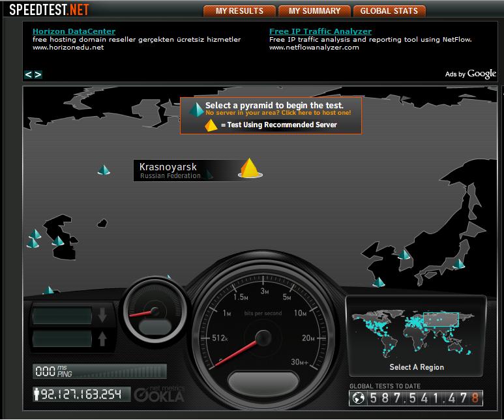Click the teal pyramid left of the Krasnoyarsk label
Image resolution: width=504 pixels, height=420 pixels.
tap(104, 170)
